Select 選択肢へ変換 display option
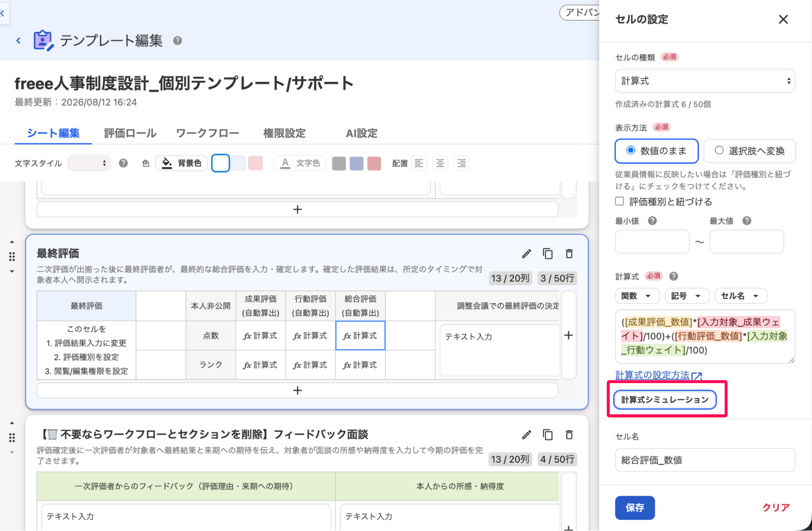 point(749,151)
